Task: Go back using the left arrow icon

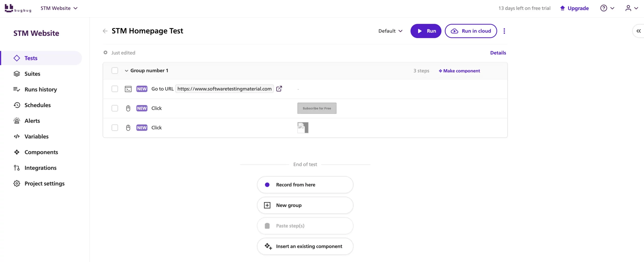Action: pos(105,31)
